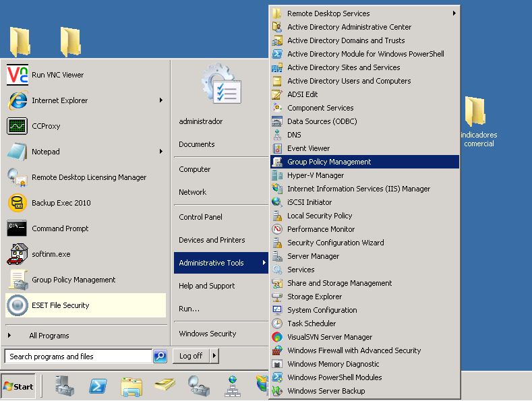
Task: Open Security Configuration Wizard
Action: click(365, 243)
